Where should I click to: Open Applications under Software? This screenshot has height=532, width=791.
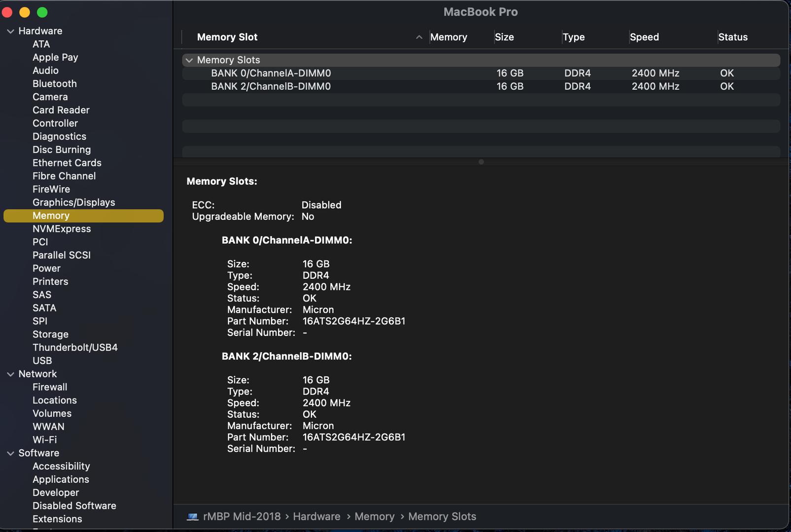(x=61, y=480)
